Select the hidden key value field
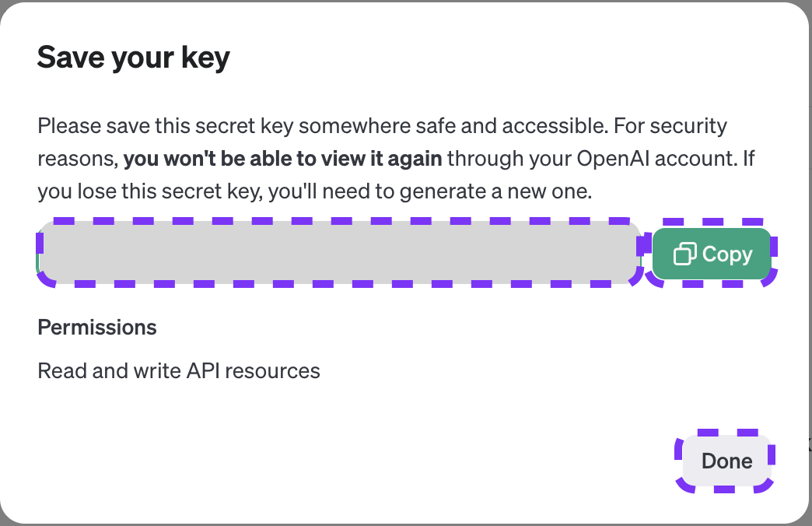Screen dimensions: 812x526 (x=339, y=253)
